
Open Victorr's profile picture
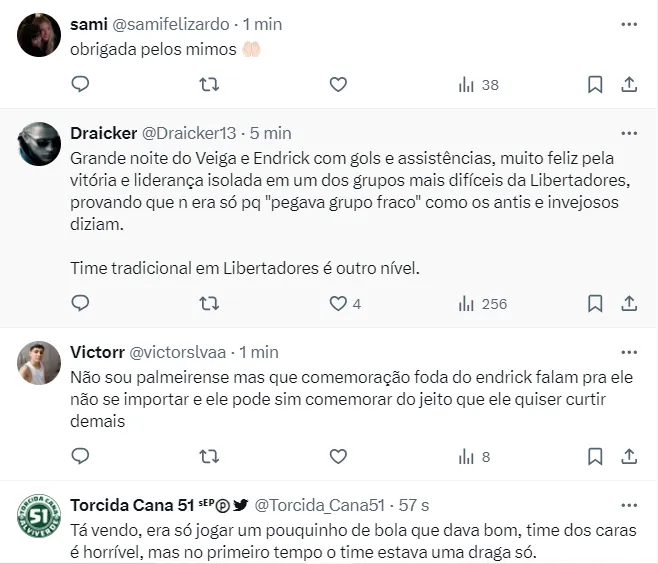pos(40,363)
